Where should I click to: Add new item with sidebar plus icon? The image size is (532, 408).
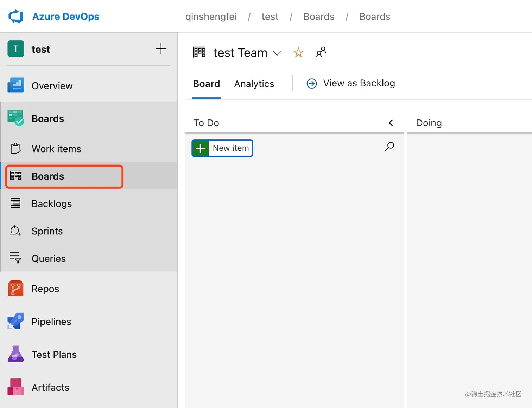pyautogui.click(x=161, y=49)
